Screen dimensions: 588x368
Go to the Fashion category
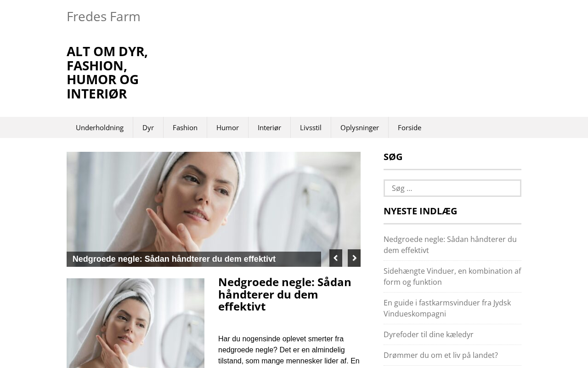point(185,127)
